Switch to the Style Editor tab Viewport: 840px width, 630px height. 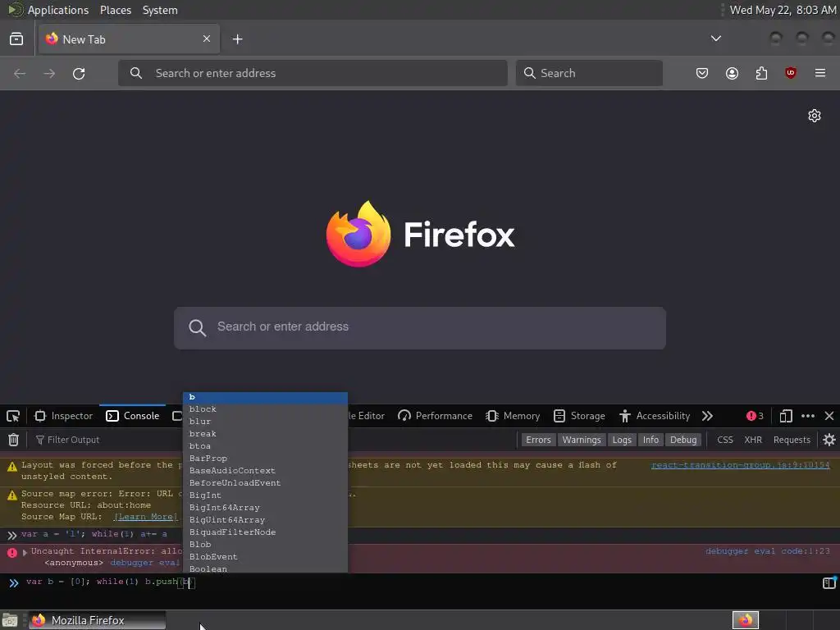(367, 416)
